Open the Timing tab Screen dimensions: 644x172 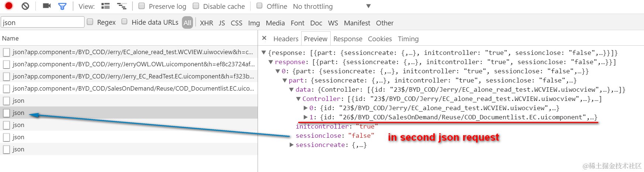coord(408,39)
